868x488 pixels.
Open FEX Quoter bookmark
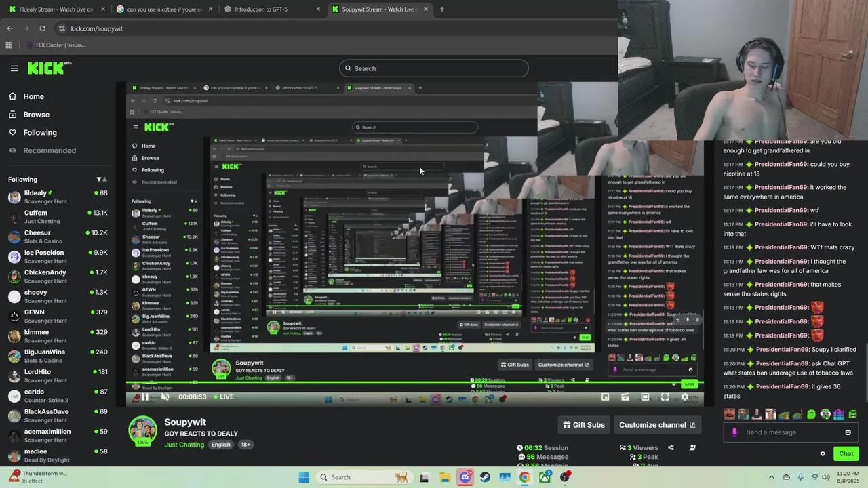tap(56, 45)
